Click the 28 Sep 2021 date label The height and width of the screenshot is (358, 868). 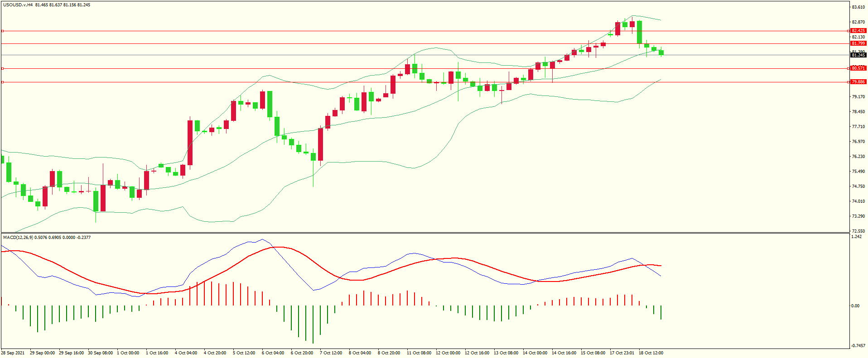[13, 353]
